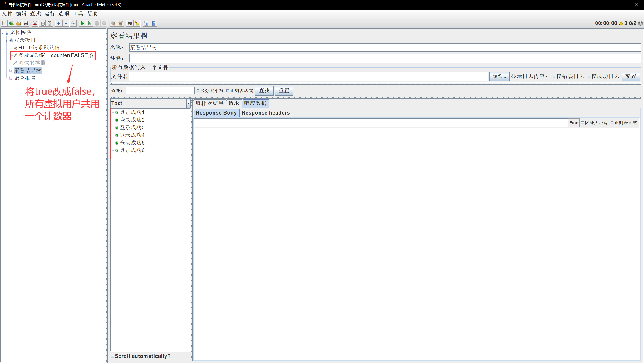Click the 浏览... button
This screenshot has height=363, width=644.
coord(499,76)
